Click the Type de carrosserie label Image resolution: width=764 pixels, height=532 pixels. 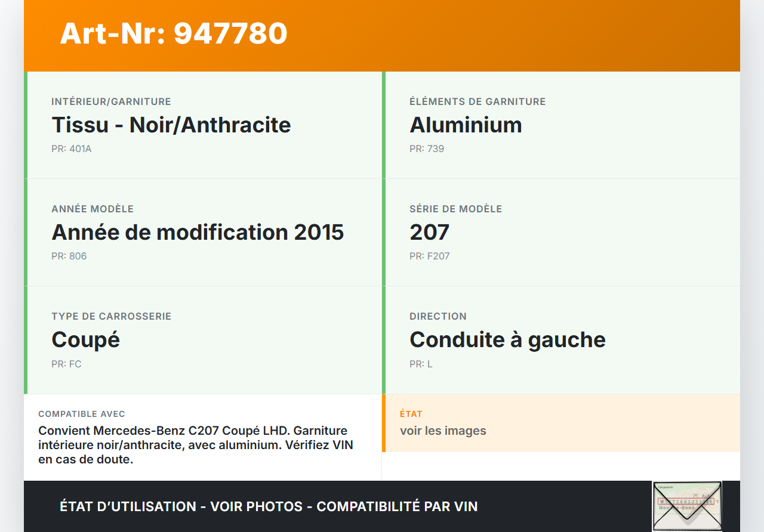[111, 316]
